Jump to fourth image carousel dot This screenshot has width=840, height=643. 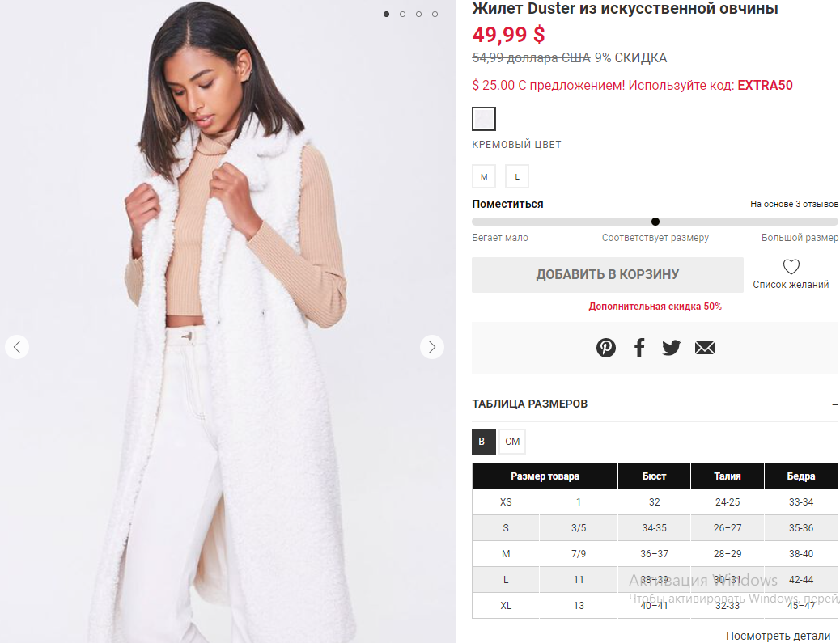tap(435, 14)
